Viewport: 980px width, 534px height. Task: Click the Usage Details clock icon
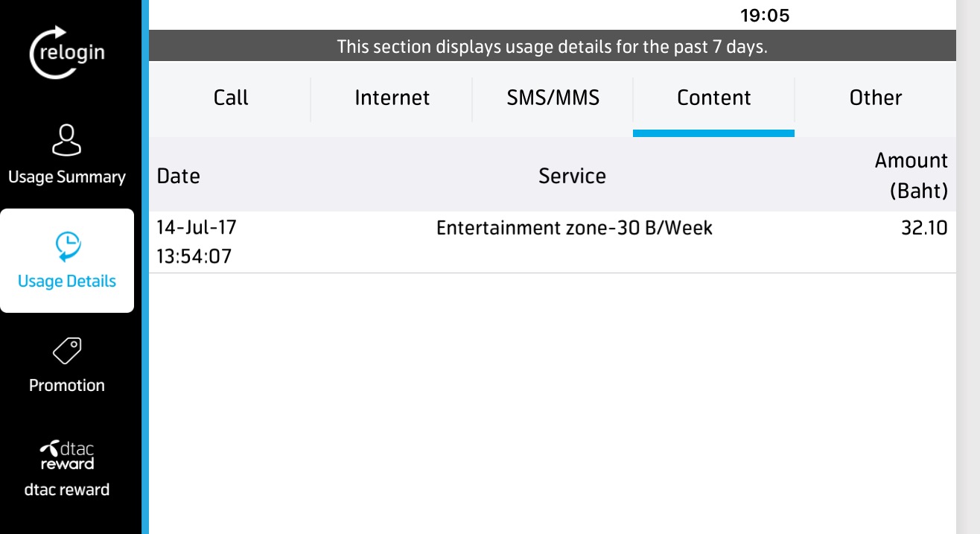67,247
